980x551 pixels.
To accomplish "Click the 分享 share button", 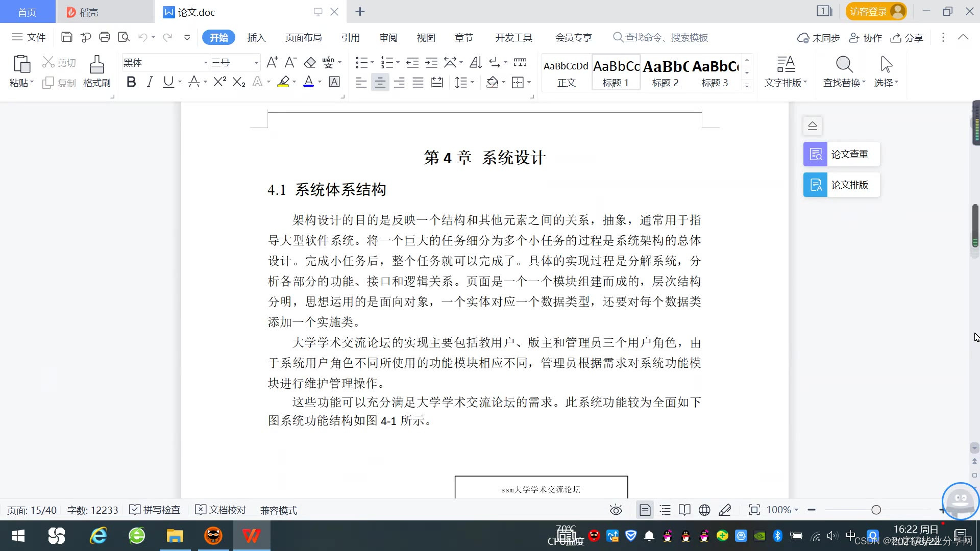I will [x=907, y=38].
